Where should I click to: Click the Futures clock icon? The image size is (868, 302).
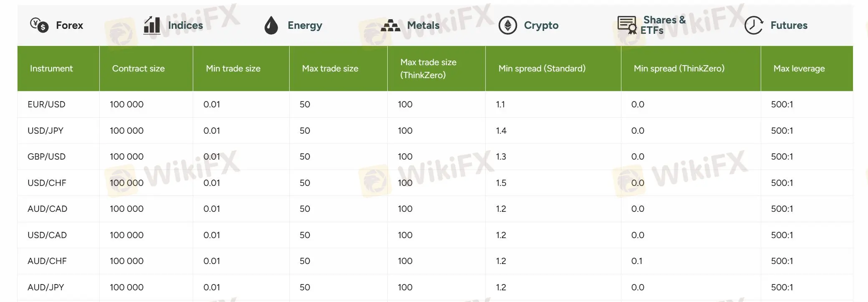[x=754, y=25]
